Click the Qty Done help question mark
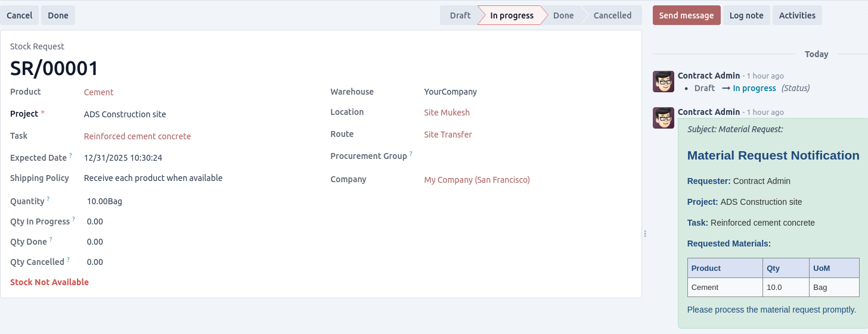This screenshot has width=868, height=334. click(51, 239)
